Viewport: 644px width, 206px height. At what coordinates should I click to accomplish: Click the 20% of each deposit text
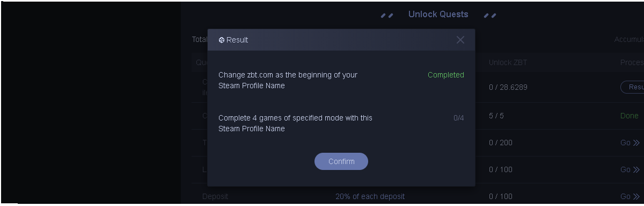(370, 196)
